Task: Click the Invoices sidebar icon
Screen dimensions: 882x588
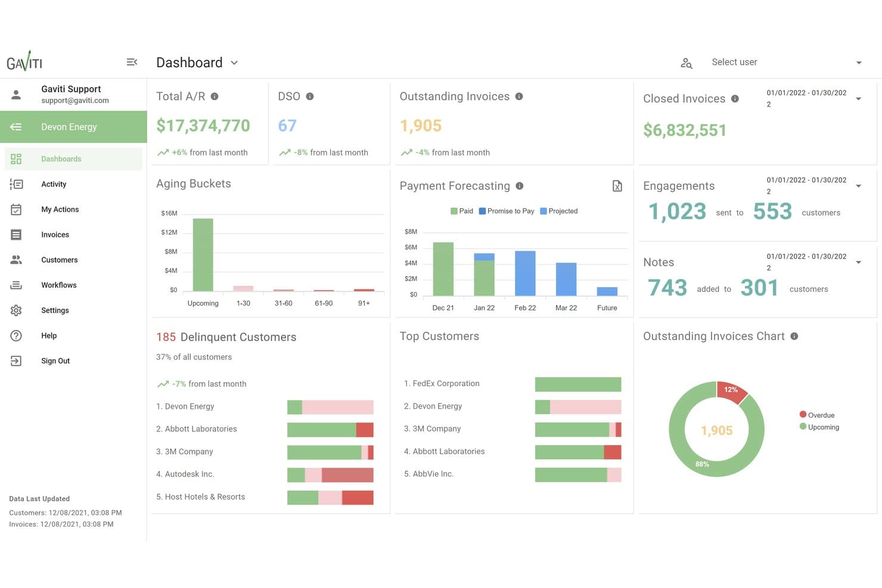Action: [x=16, y=235]
